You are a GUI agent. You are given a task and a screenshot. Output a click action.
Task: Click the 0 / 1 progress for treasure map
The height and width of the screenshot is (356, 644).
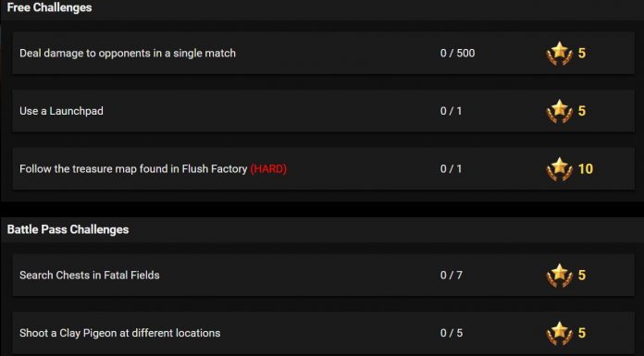[451, 169]
